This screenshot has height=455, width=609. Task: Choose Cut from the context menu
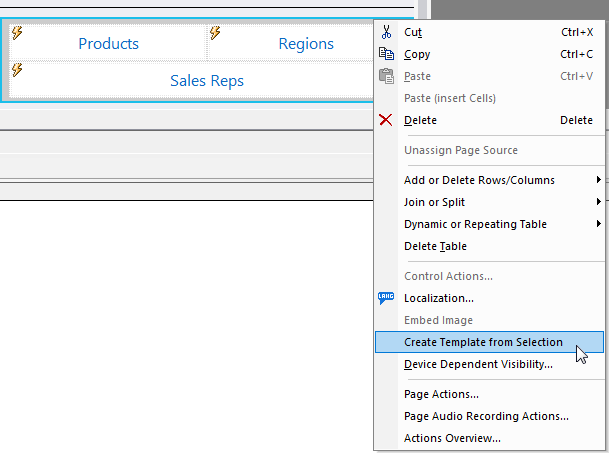point(413,32)
